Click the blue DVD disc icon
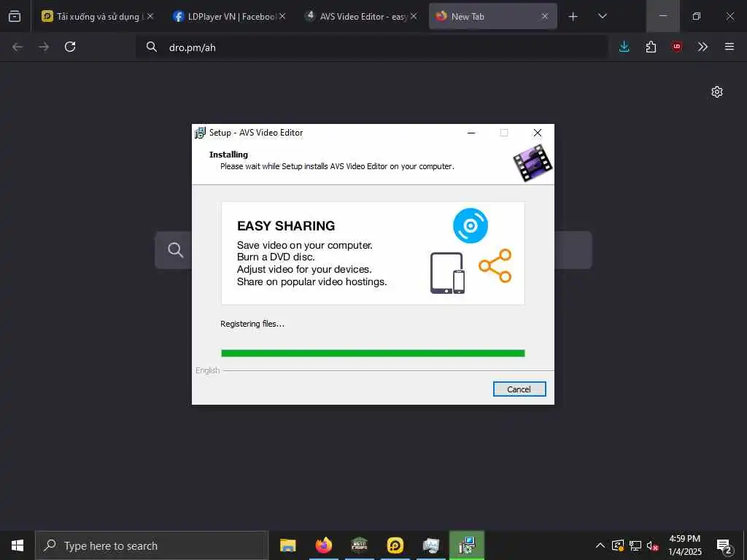 [x=471, y=226]
